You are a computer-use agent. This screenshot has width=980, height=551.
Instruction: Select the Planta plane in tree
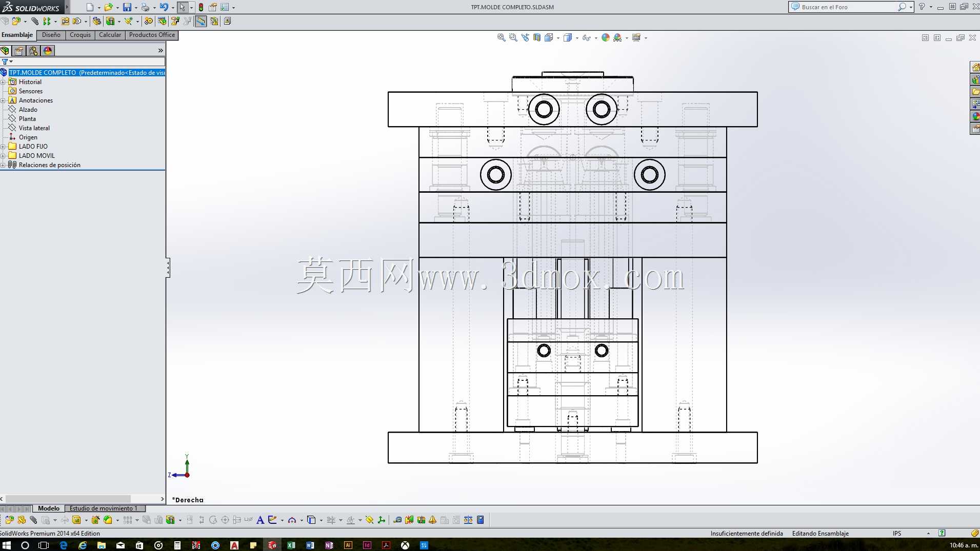click(x=27, y=119)
